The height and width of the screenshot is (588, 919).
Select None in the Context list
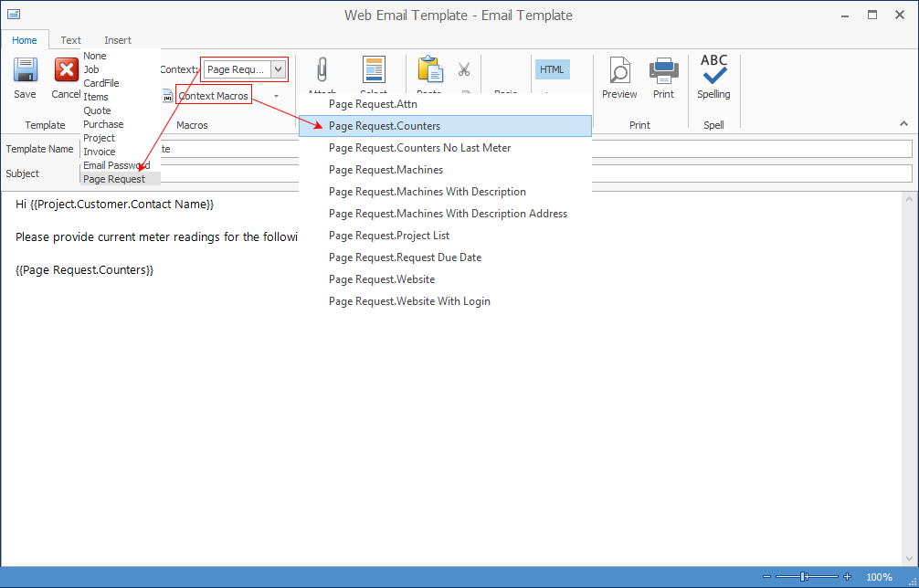coord(121,56)
